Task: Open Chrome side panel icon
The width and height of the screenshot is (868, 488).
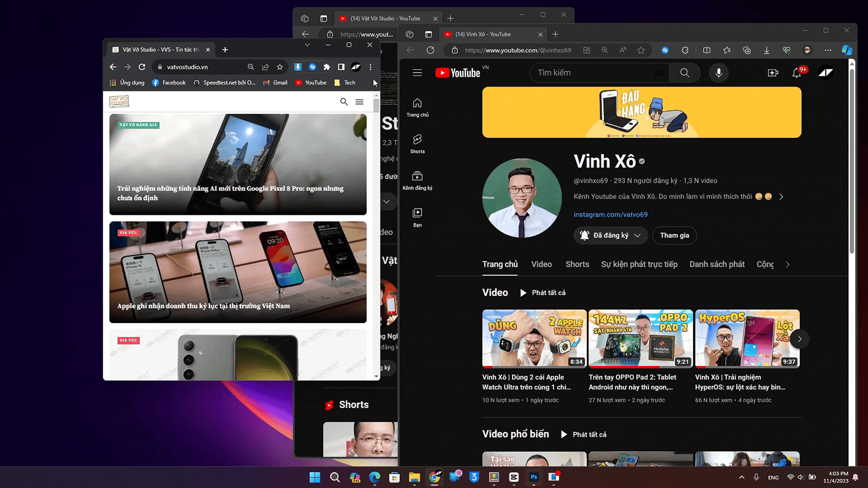Action: 341,67
